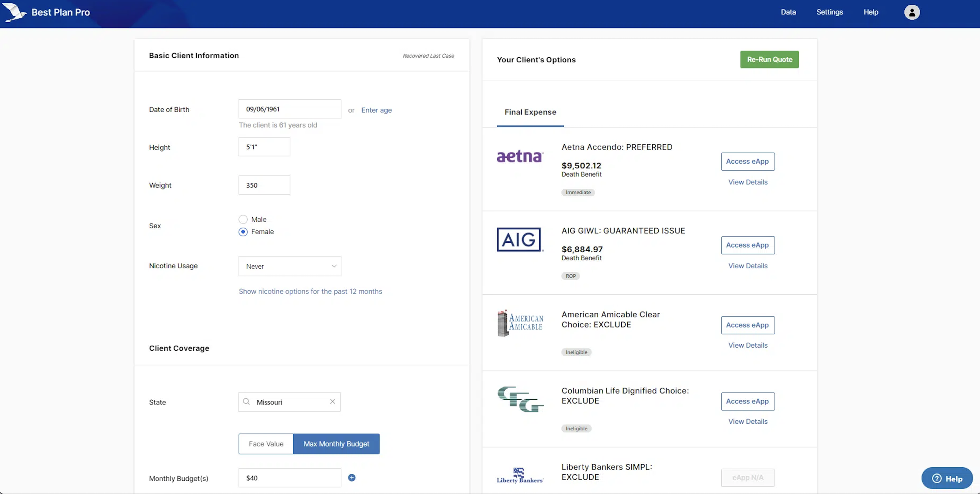Switch coverage mode to Face Value
980x494 pixels.
click(x=266, y=444)
